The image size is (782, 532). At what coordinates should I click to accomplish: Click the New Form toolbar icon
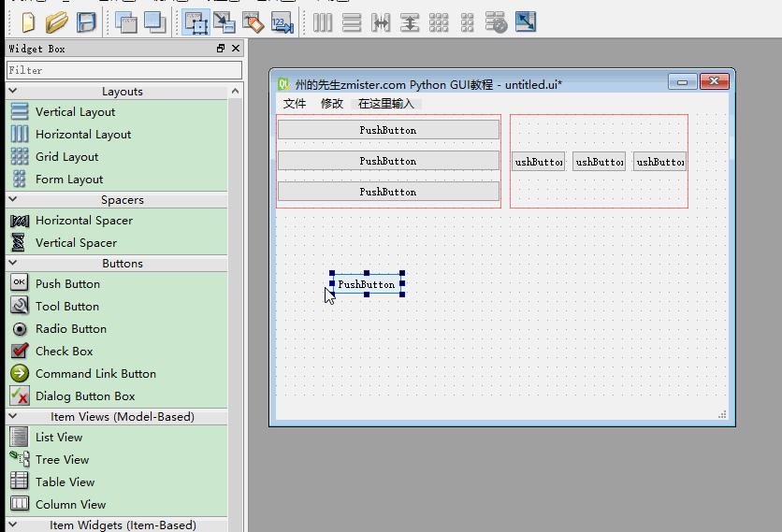coord(28,22)
